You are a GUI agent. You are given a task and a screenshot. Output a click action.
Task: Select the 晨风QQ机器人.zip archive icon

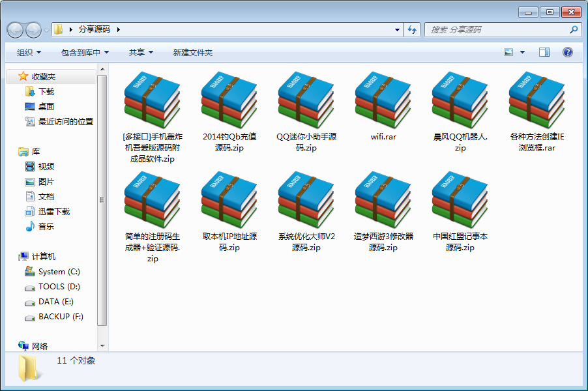tap(460, 100)
